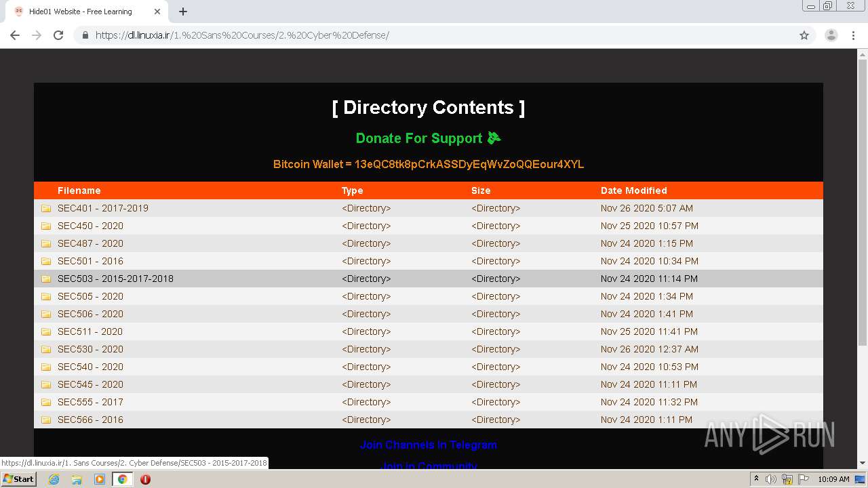Select the Hide01 Website tab
The height and width of the screenshot is (488, 868).
(x=87, y=12)
